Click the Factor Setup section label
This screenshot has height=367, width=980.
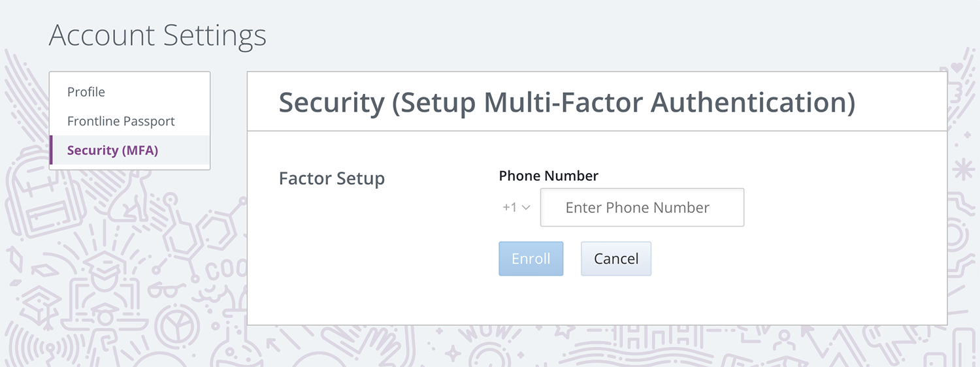click(x=332, y=178)
